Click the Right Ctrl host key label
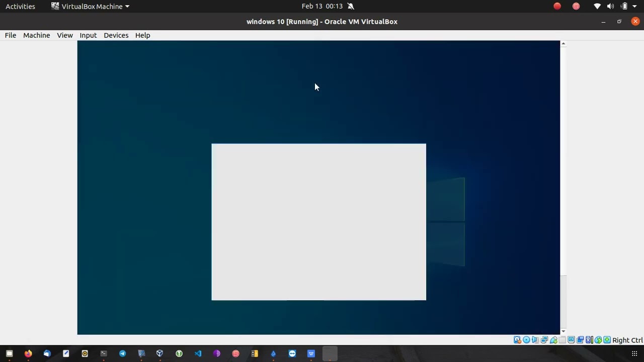 coord(627,340)
